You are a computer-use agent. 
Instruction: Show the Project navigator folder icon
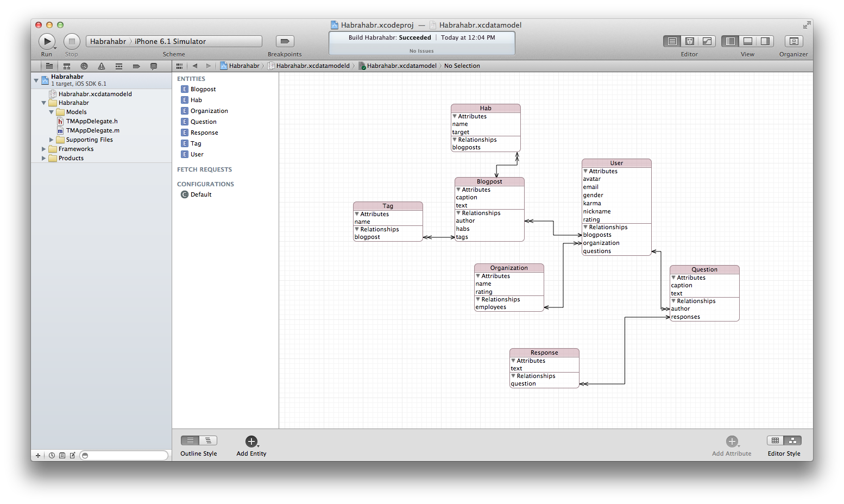pyautogui.click(x=49, y=66)
